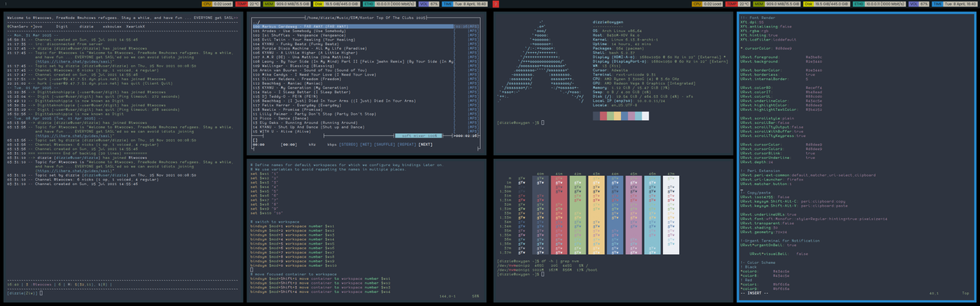Select track Beachbag - Maniac

289,83
